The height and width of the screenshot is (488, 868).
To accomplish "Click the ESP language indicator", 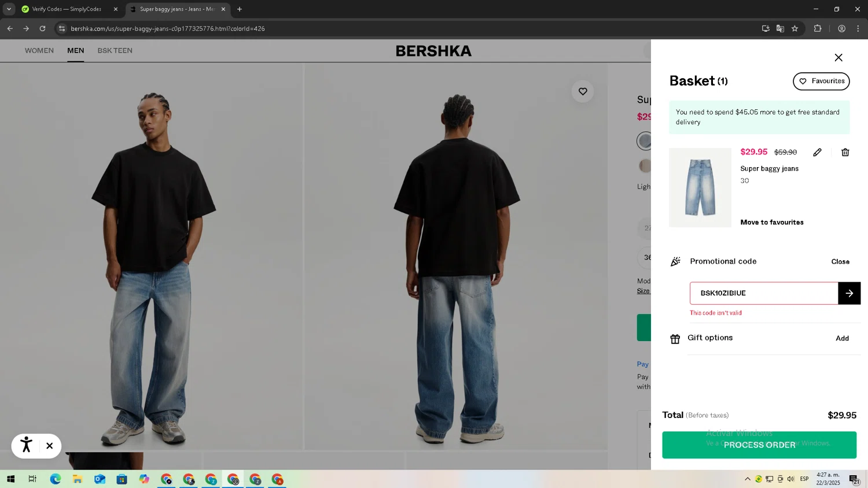I will click(804, 479).
